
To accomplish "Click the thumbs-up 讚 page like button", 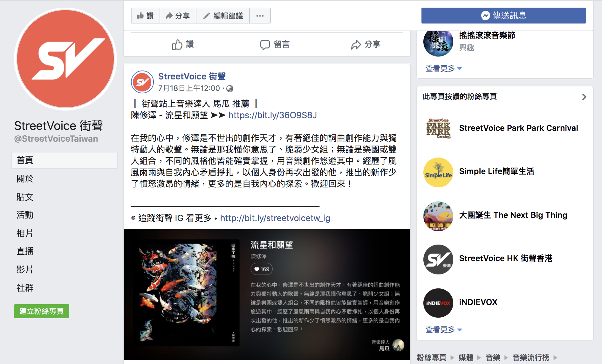I will coord(146,16).
